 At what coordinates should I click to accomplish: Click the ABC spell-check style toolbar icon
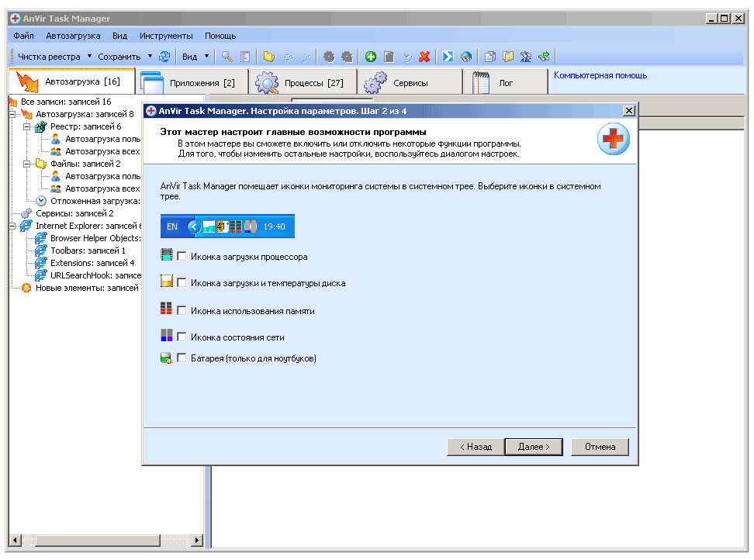(526, 57)
